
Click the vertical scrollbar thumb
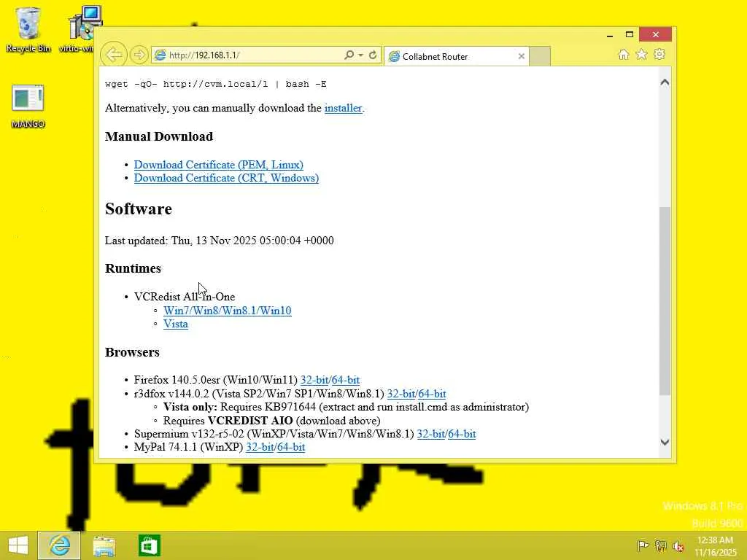point(665,301)
